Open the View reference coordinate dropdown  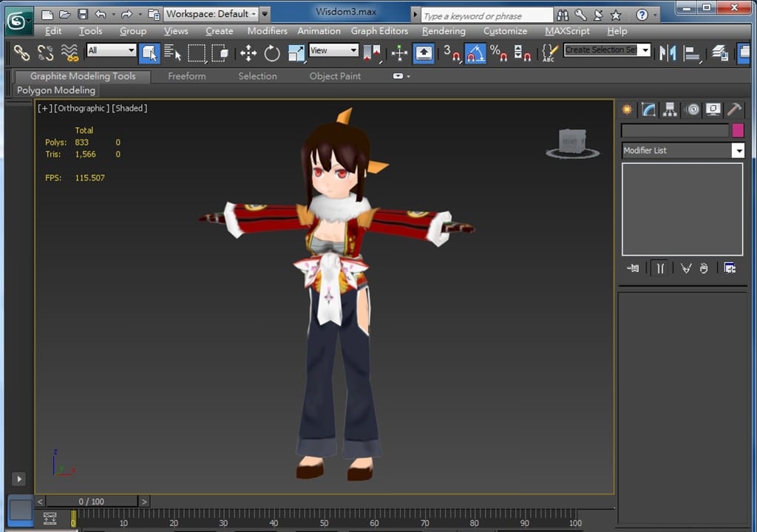tap(333, 50)
